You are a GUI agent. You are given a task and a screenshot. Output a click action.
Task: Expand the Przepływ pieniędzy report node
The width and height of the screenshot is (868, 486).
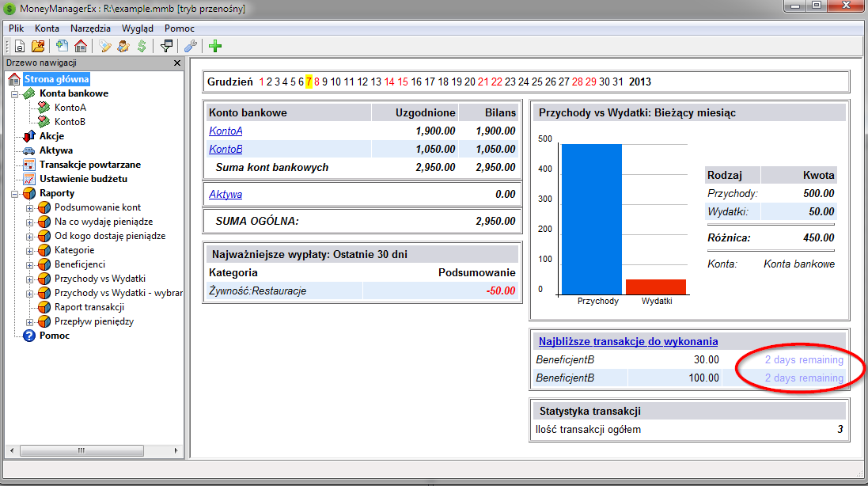30,321
